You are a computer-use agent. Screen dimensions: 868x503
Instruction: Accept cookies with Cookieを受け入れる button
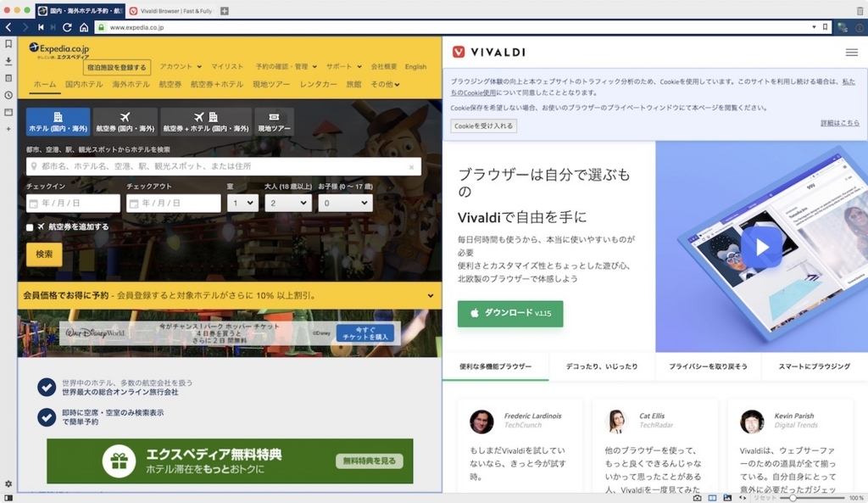tap(483, 126)
